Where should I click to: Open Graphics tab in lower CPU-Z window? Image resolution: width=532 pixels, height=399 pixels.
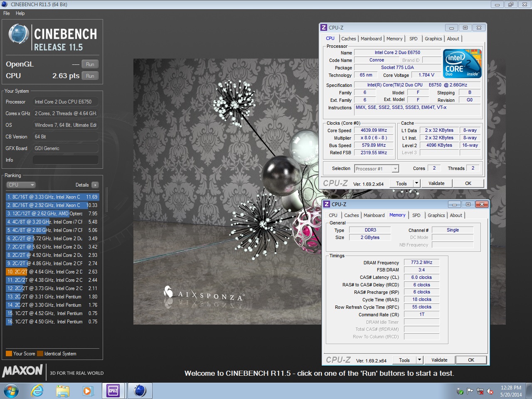point(436,215)
